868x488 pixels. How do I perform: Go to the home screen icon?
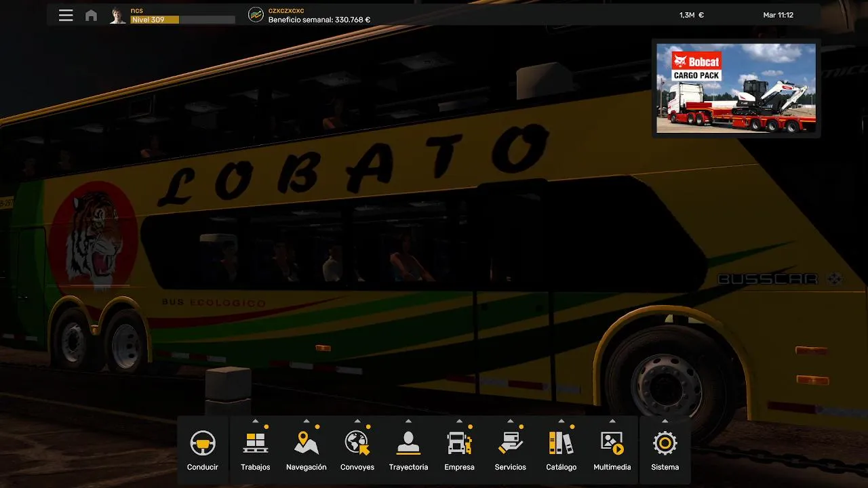(x=91, y=15)
